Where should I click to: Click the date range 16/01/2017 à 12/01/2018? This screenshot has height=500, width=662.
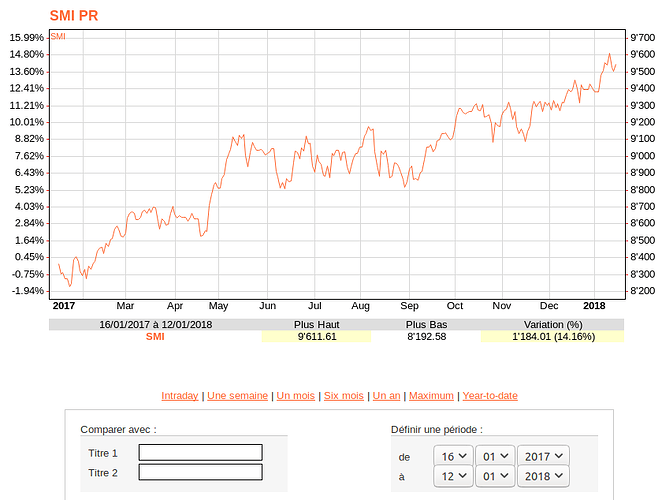point(155,324)
